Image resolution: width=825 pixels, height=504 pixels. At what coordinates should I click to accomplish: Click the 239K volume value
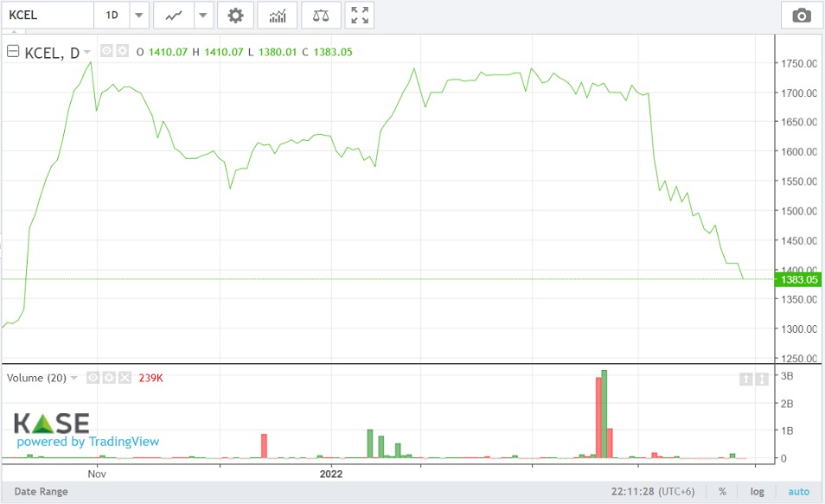coord(151,378)
